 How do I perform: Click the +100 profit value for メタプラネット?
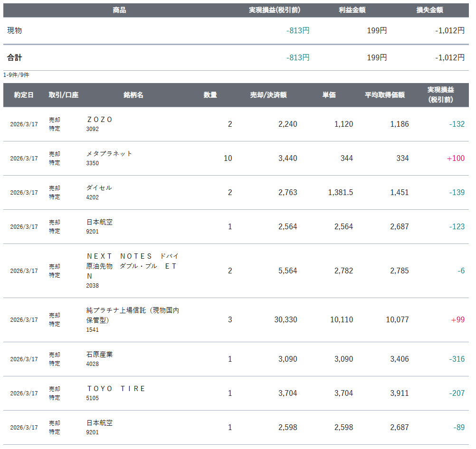[x=456, y=159]
